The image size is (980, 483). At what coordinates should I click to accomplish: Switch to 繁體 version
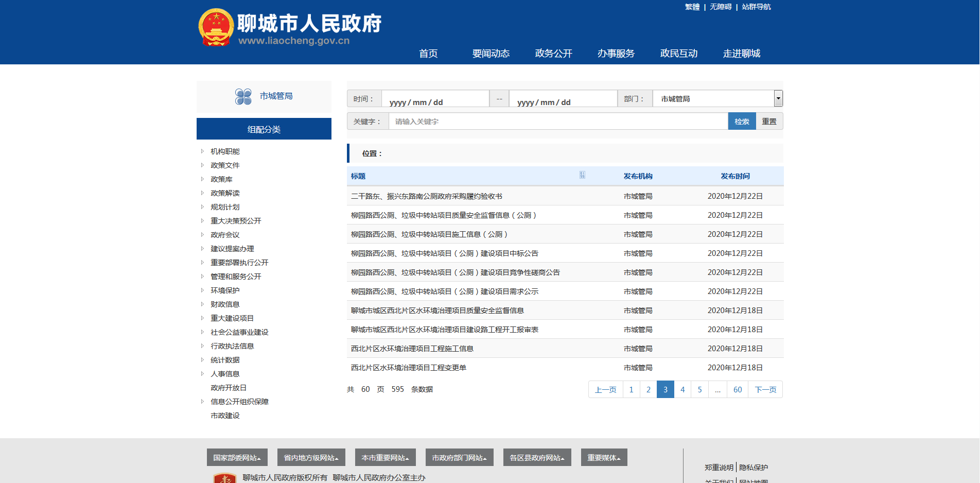692,7
